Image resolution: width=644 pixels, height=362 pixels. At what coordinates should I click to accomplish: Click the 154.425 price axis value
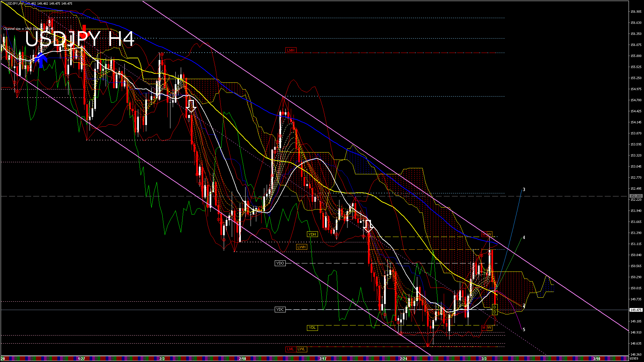pyautogui.click(x=636, y=111)
